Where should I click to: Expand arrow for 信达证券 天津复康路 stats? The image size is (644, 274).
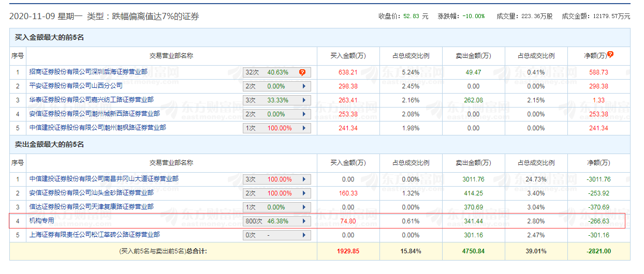coord(303,207)
